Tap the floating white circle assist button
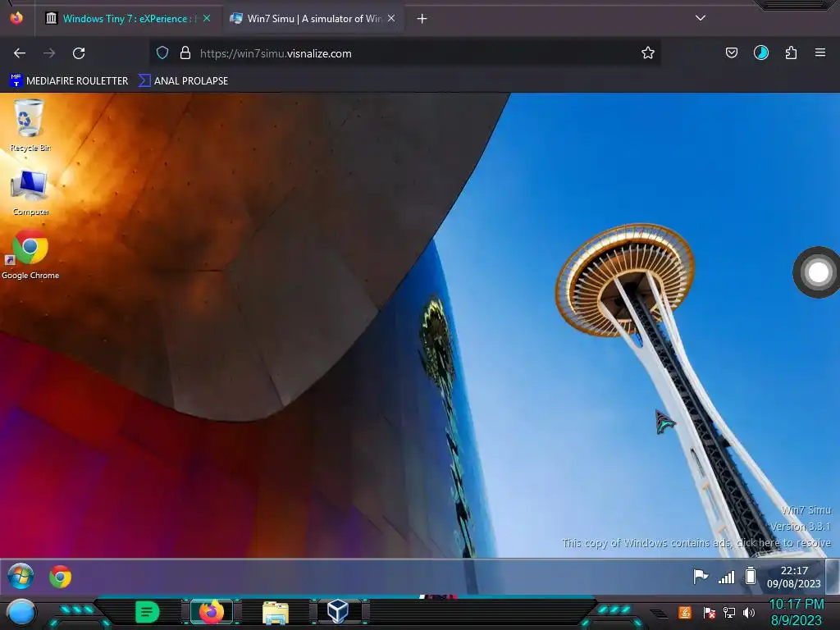Image resolution: width=840 pixels, height=630 pixels. pyautogui.click(x=818, y=272)
